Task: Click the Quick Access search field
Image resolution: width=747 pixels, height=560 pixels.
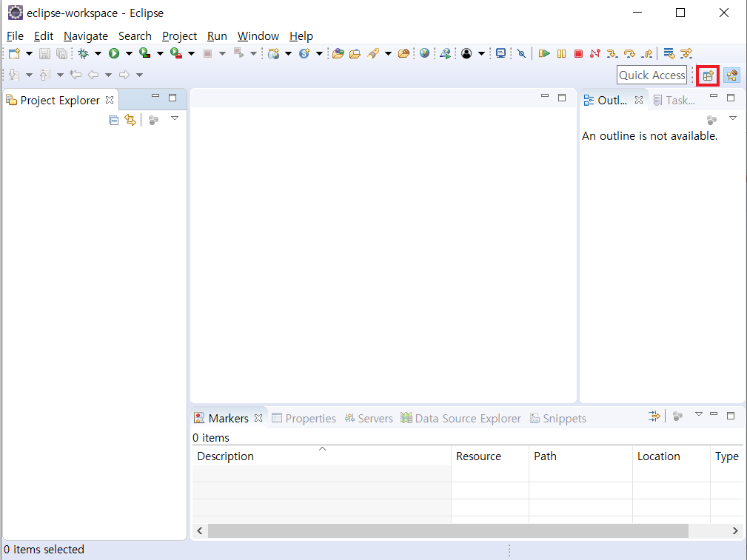Action: 651,75
